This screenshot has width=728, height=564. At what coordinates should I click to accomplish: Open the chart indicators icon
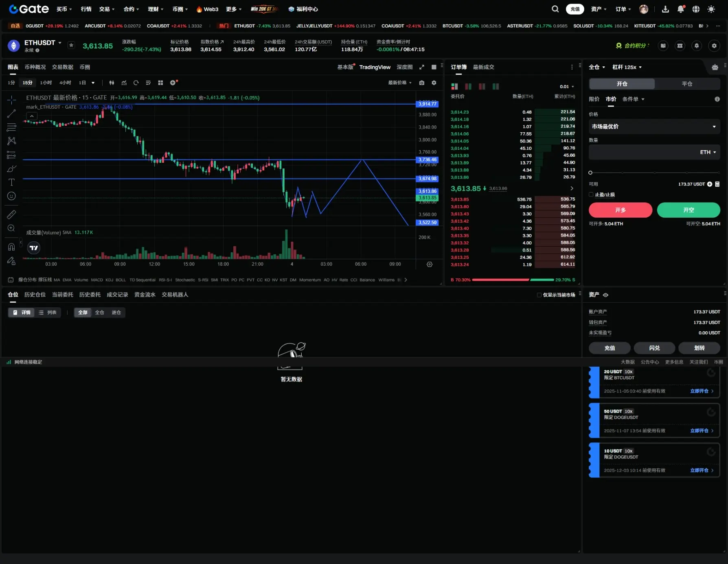tap(124, 83)
